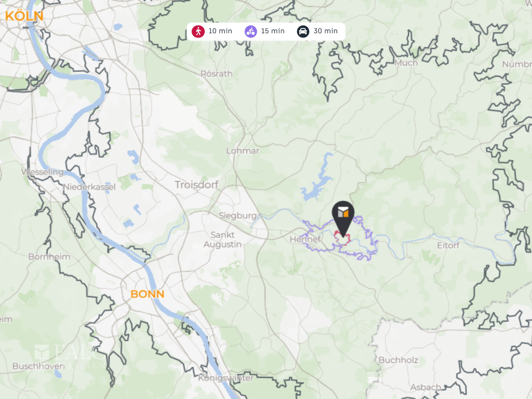Toggle the 30 min driving range label
This screenshot has width=532, height=399.
click(326, 31)
